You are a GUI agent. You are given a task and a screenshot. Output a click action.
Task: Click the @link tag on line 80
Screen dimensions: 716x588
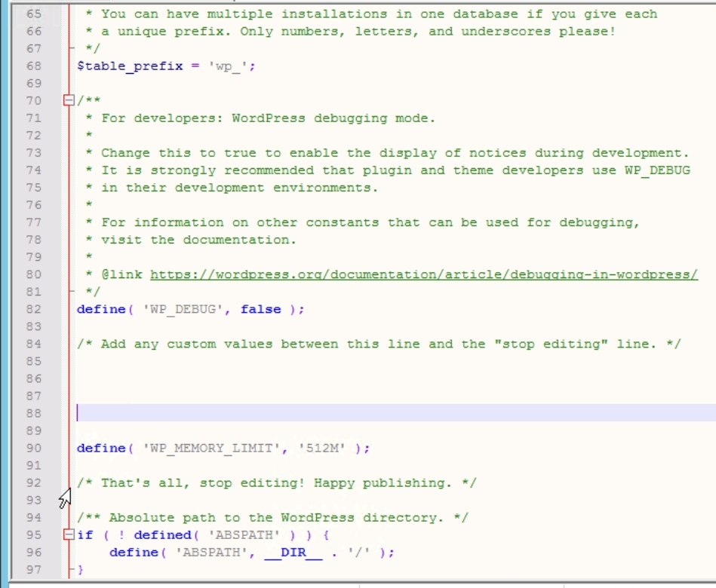tap(121, 274)
